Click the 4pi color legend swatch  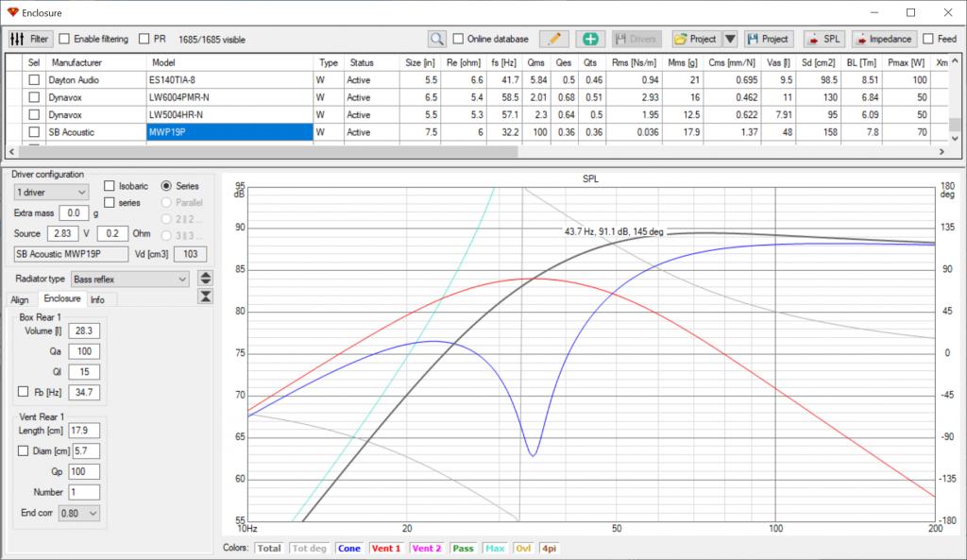[549, 549]
